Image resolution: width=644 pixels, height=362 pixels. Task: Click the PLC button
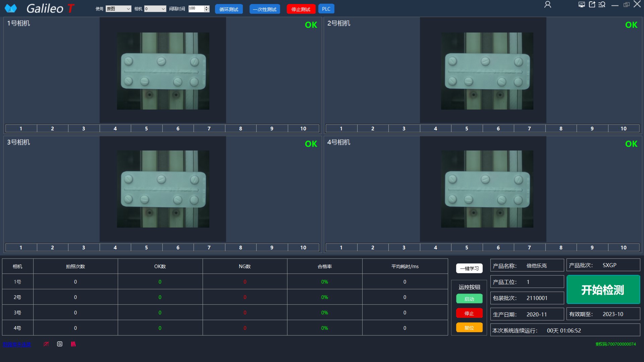[326, 9]
